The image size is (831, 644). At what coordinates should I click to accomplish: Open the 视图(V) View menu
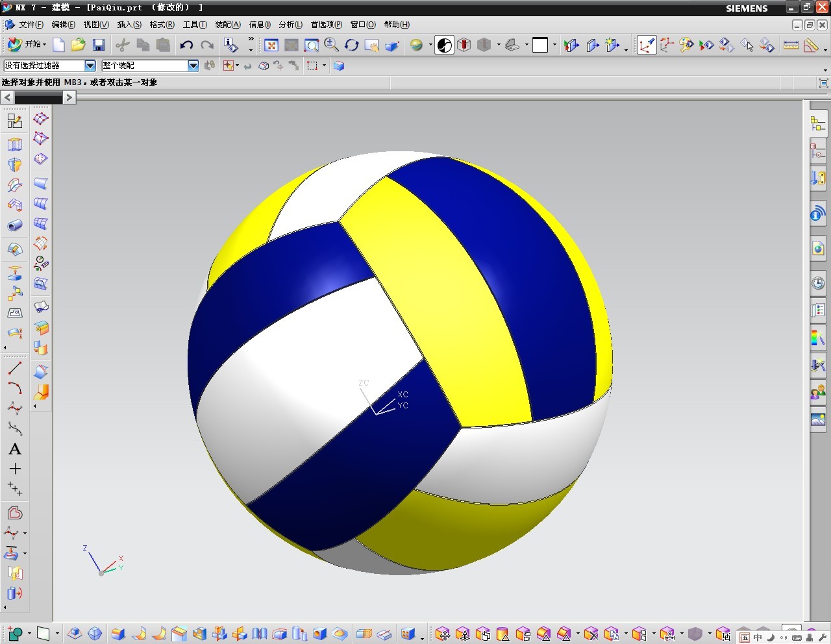point(96,25)
